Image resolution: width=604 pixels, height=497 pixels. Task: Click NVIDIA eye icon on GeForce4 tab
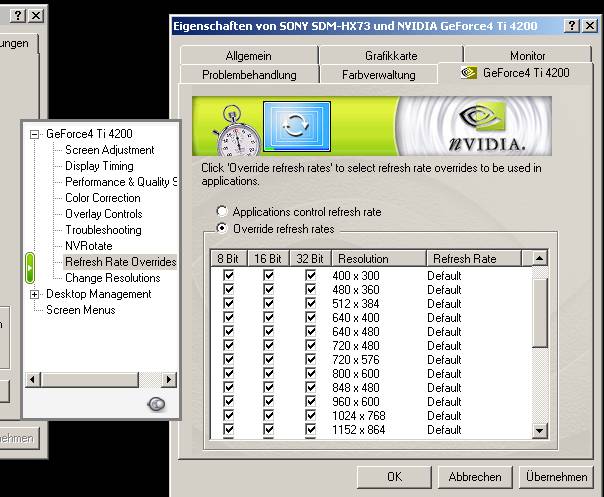pos(469,73)
